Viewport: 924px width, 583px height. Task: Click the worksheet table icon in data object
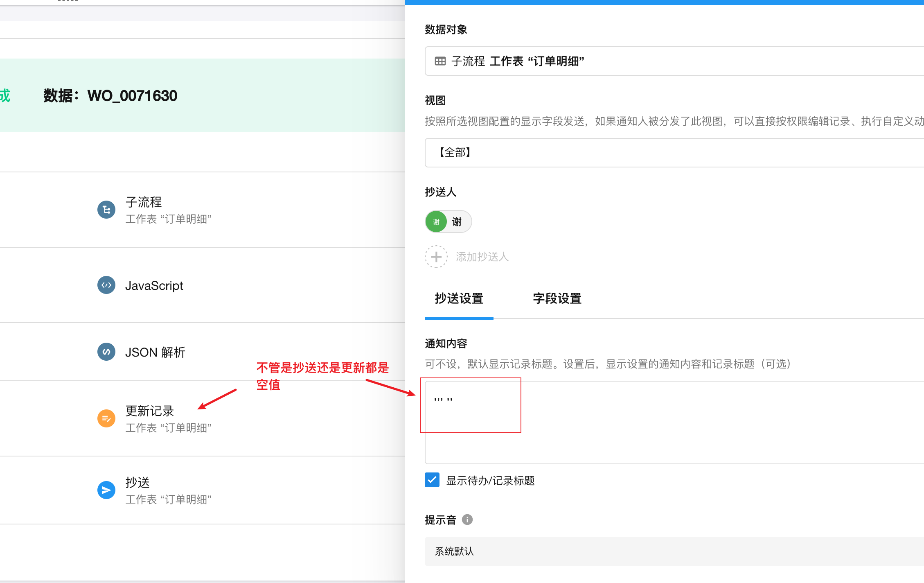[440, 61]
